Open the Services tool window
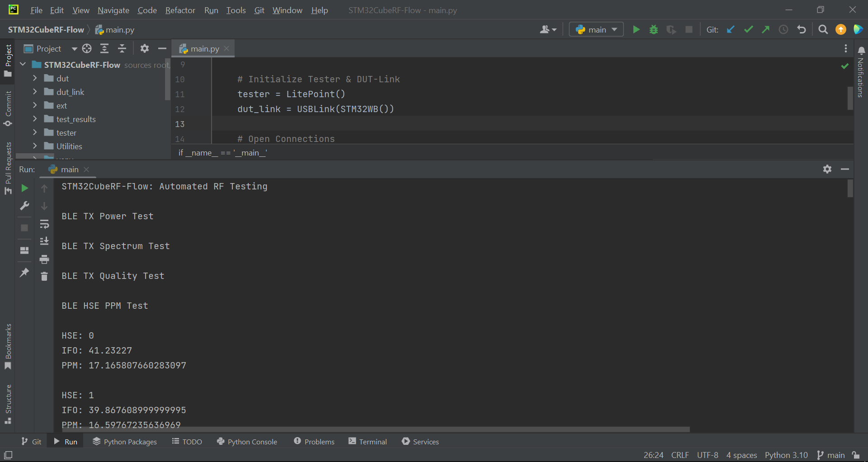This screenshot has width=868, height=462. coord(420,442)
